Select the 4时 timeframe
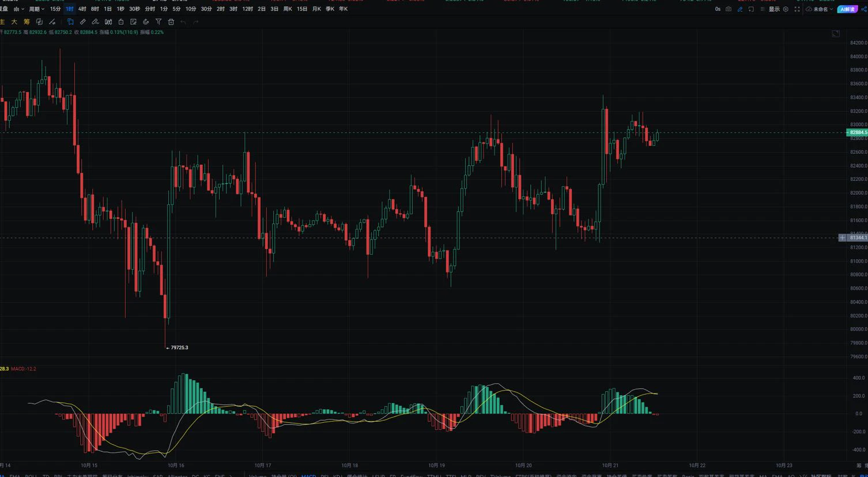 tap(82, 9)
